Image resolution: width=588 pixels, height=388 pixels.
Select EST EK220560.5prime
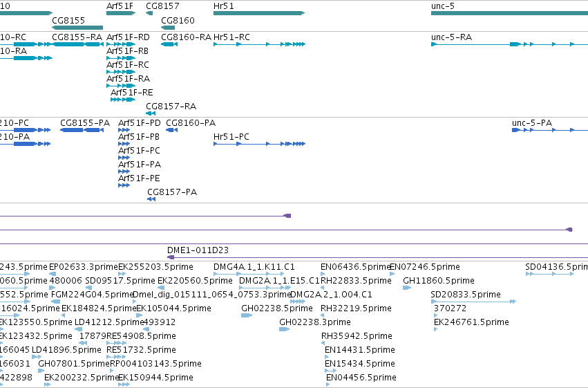pos(195,281)
